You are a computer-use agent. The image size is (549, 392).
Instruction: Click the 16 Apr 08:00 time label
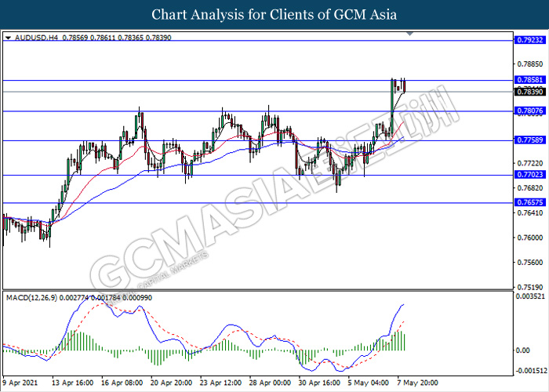tap(122, 383)
